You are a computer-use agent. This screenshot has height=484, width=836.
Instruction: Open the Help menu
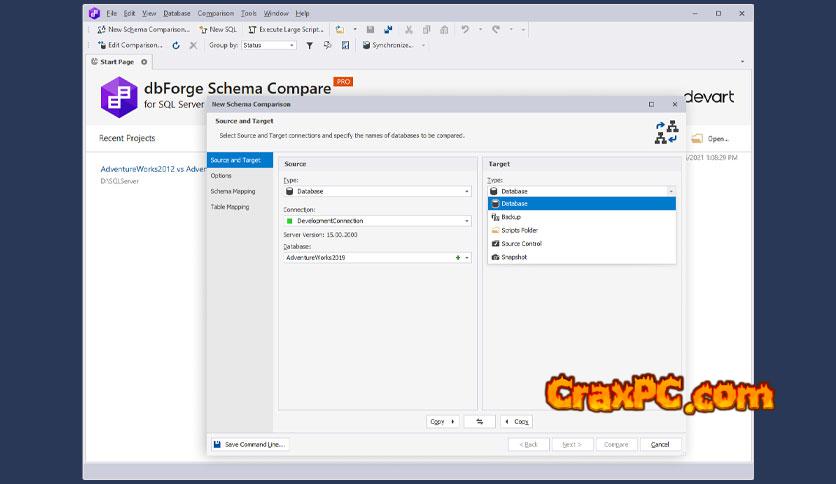pos(302,13)
